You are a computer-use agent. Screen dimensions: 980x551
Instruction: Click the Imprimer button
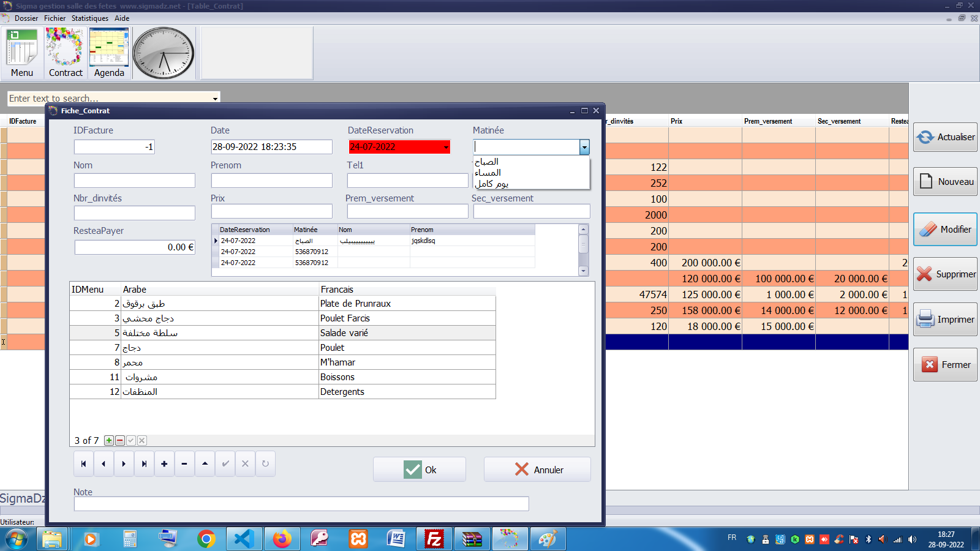[945, 320]
